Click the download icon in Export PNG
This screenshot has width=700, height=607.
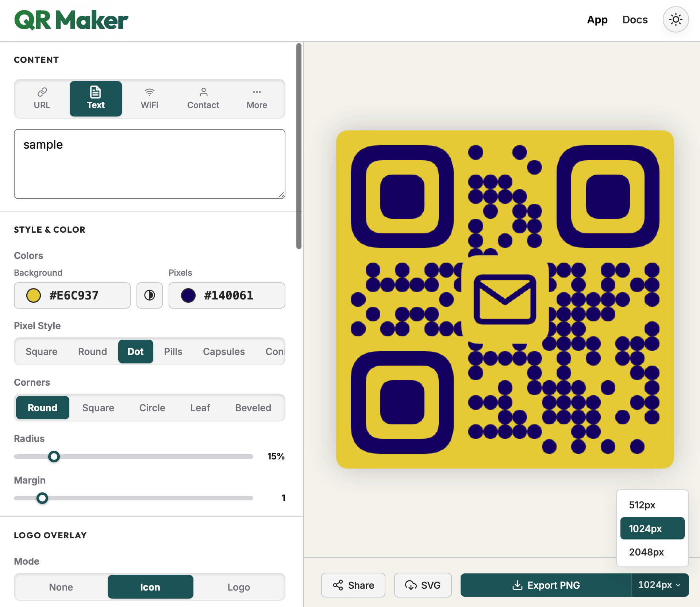pos(517,585)
